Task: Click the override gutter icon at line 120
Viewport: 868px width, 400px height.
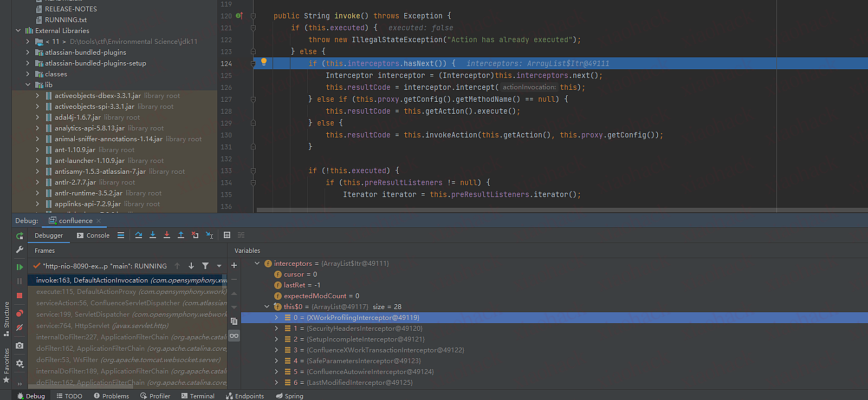Action: [x=239, y=16]
